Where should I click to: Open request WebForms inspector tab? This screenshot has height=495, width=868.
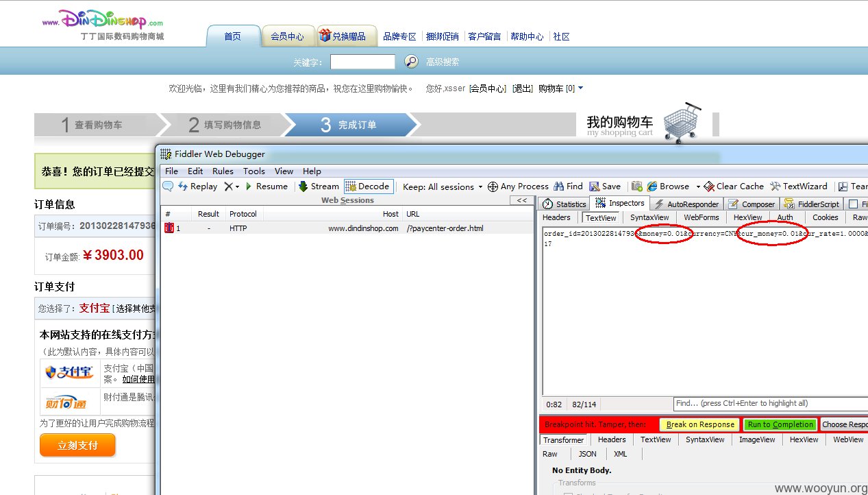click(702, 217)
